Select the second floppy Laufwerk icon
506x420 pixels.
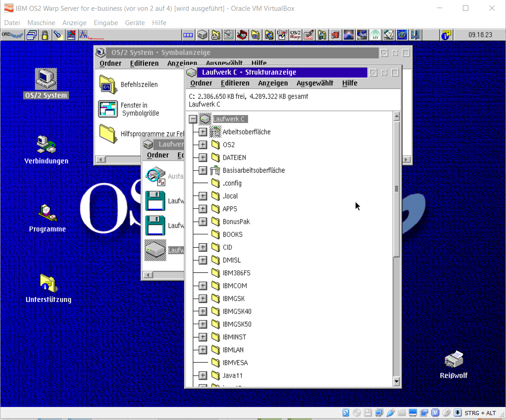click(155, 225)
